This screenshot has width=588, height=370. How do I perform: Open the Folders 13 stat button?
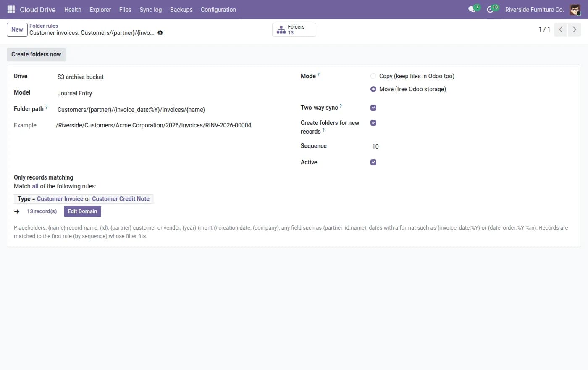click(x=294, y=29)
